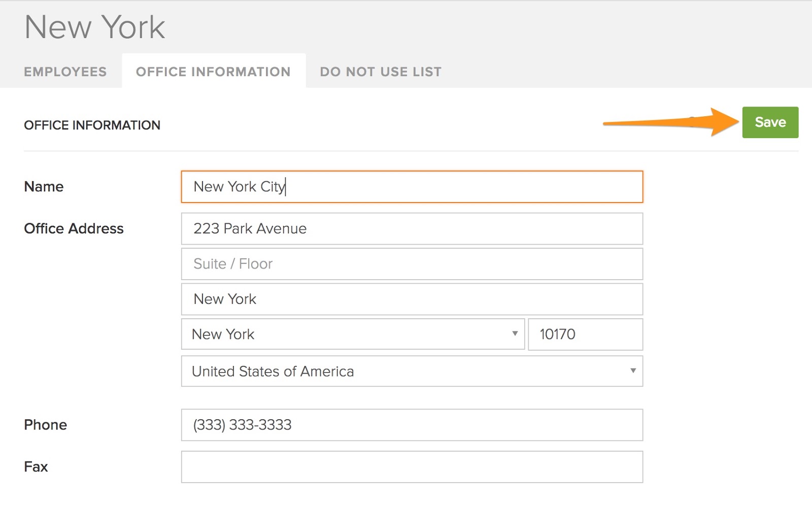Open the Do Not Use List tab
Screen dimensions: 812x505
(x=380, y=72)
